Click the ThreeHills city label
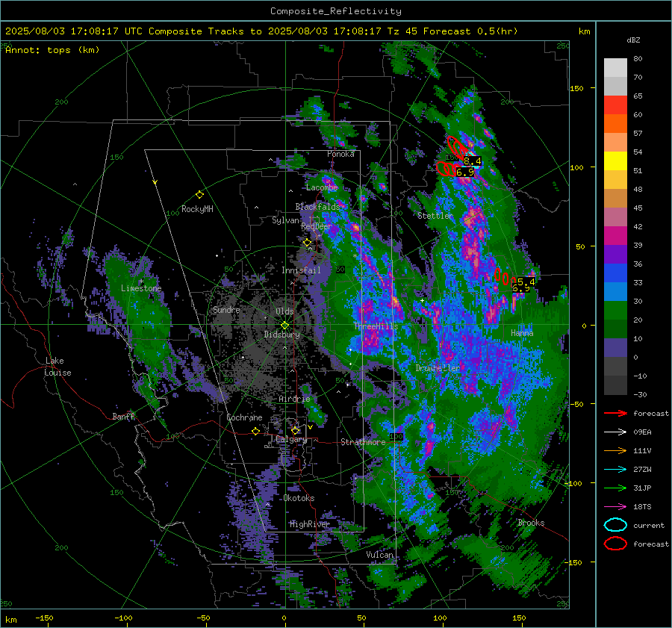The height and width of the screenshot is (628, 672). pyautogui.click(x=376, y=326)
